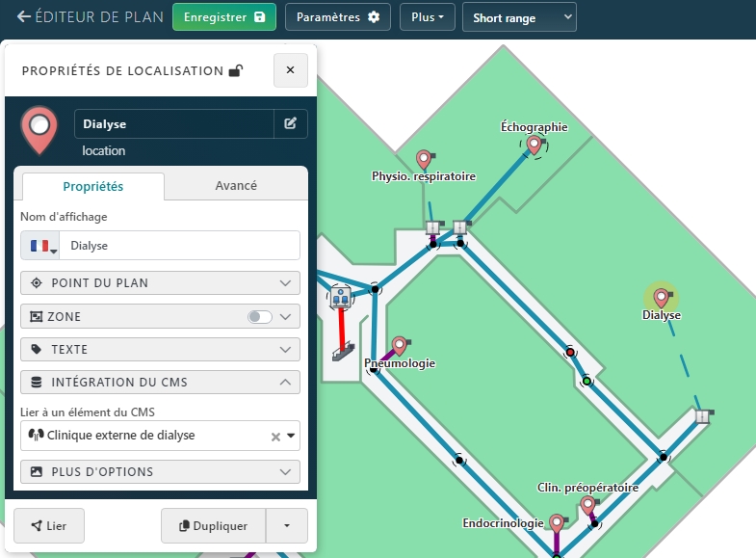This screenshot has width=756, height=558.
Task: Click the Échographie location pin on map
Action: (533, 146)
